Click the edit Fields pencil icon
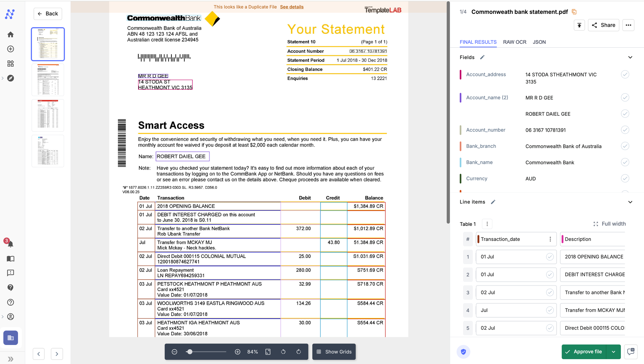Image resolution: width=644 pixels, height=364 pixels. click(483, 57)
